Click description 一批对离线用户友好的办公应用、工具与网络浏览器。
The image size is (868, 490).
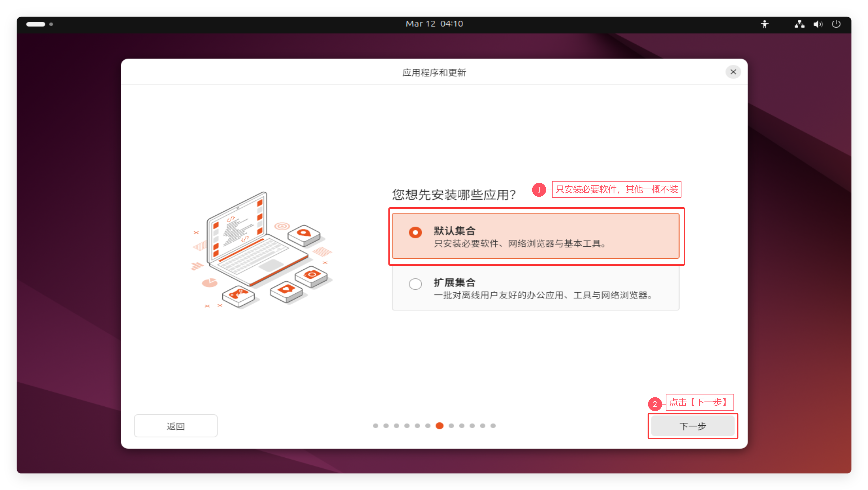(544, 296)
